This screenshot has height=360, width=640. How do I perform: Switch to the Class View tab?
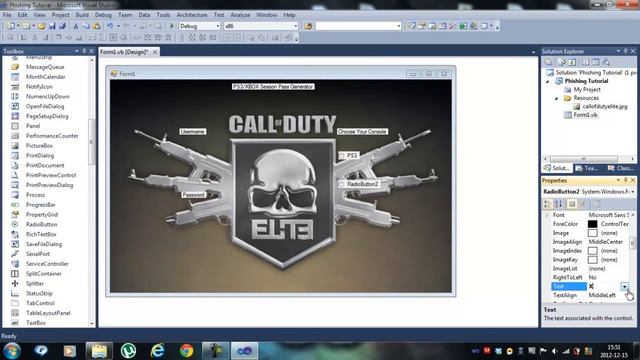(620, 168)
